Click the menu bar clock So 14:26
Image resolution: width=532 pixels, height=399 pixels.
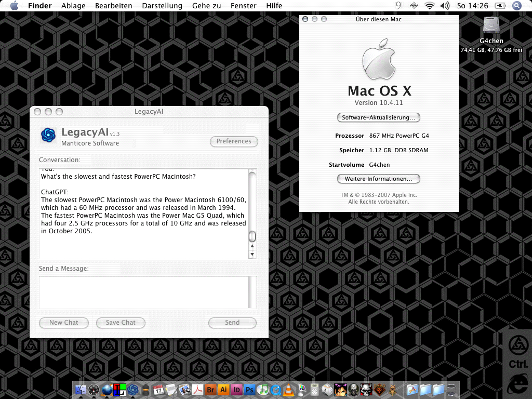[x=473, y=6]
